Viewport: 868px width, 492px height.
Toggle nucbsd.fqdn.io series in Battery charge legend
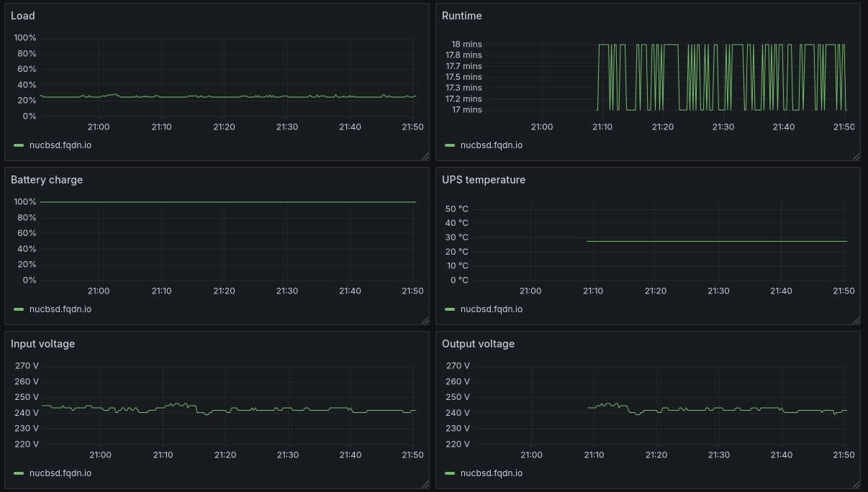point(60,309)
